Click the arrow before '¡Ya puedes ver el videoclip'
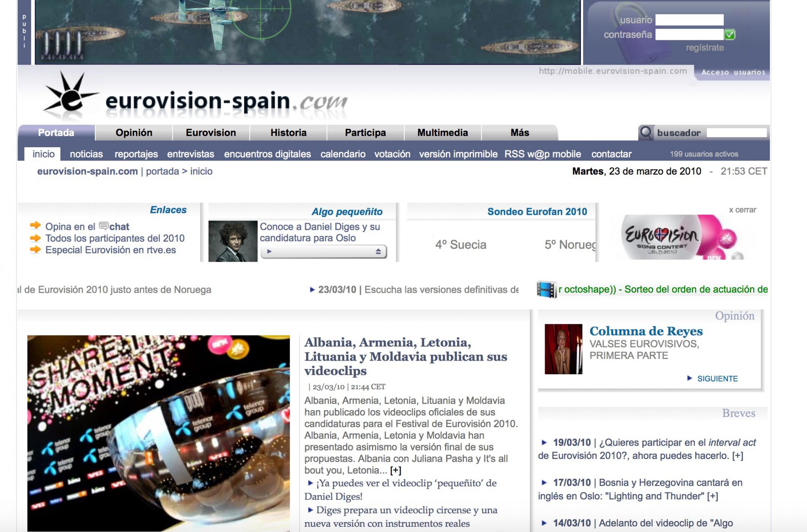The image size is (807, 532). point(310,483)
